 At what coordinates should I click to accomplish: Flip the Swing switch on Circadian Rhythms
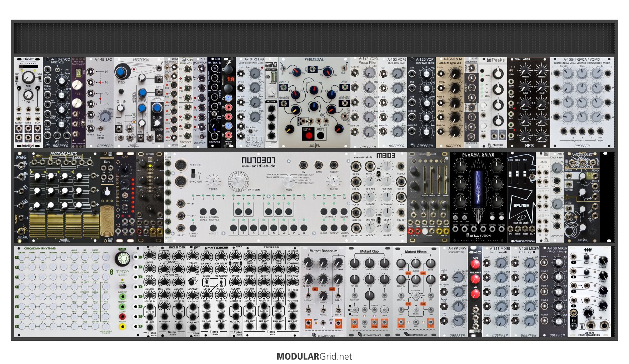[123, 286]
